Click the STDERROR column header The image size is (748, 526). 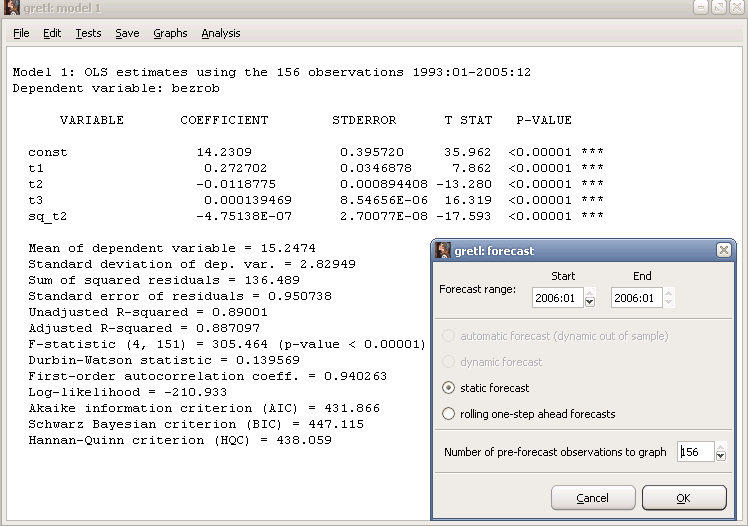click(x=364, y=120)
